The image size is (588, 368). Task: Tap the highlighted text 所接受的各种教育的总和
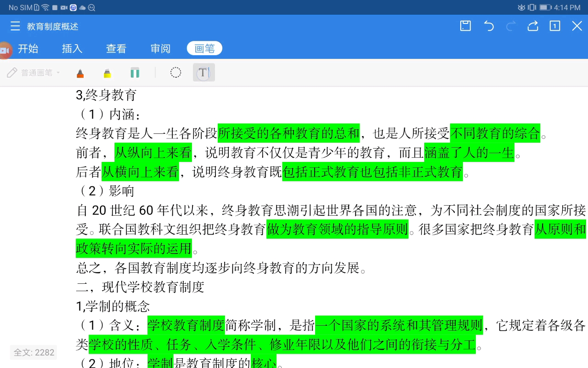(x=288, y=133)
